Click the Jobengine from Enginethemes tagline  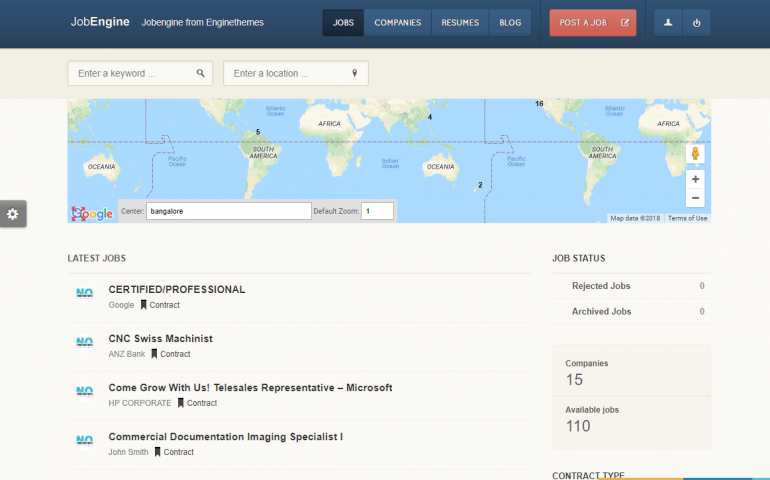pyautogui.click(x=202, y=23)
